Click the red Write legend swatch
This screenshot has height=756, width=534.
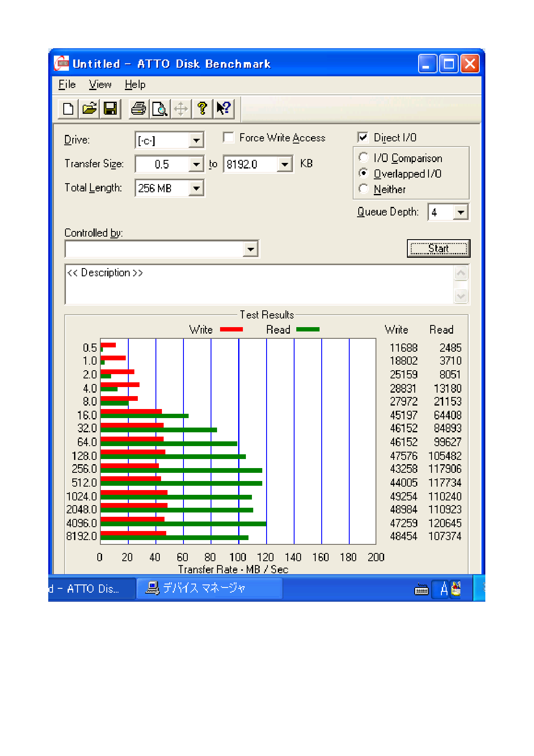231,329
